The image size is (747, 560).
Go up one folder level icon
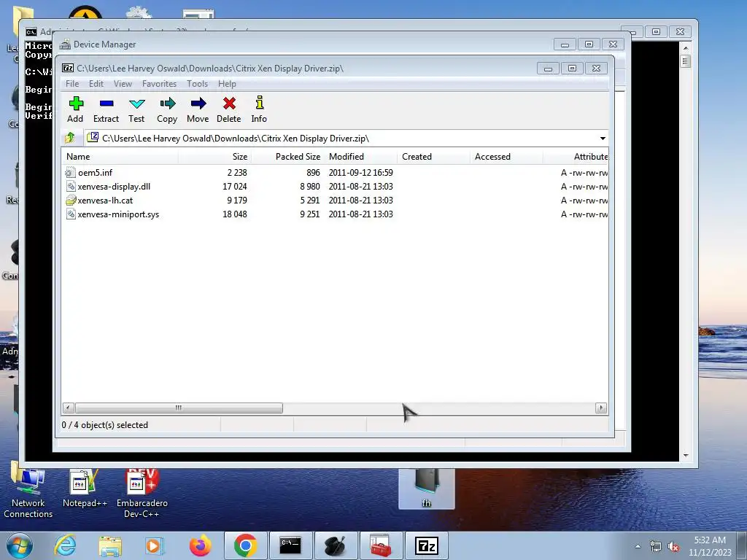click(70, 138)
